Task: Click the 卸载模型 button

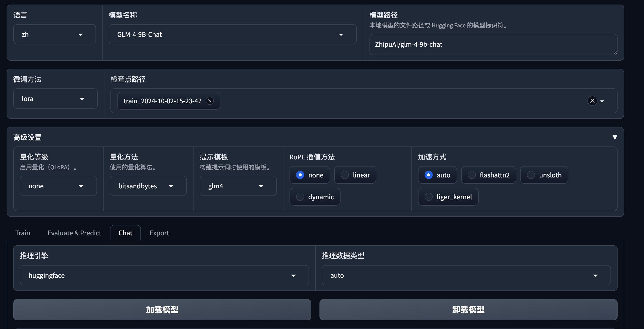Action: [469, 310]
